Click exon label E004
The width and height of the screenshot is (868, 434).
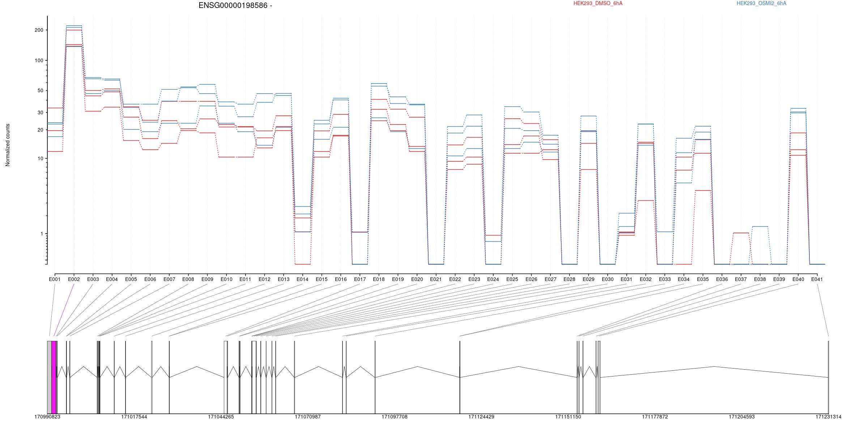[x=112, y=280]
